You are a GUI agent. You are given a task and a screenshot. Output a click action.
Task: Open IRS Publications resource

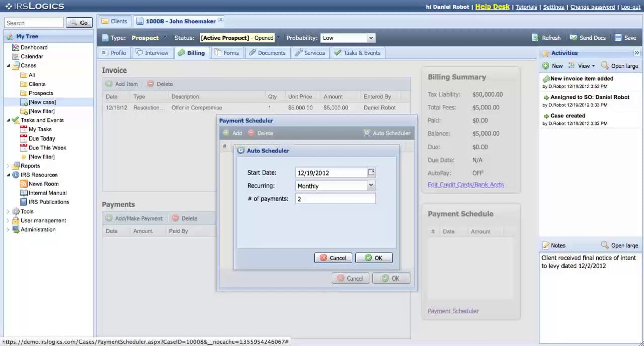(44, 202)
